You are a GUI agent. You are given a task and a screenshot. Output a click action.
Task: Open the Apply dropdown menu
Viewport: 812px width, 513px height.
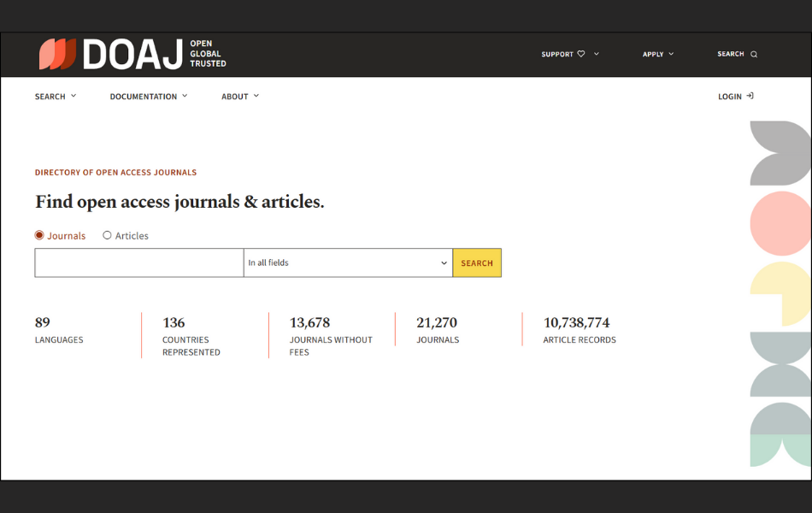pyautogui.click(x=658, y=54)
